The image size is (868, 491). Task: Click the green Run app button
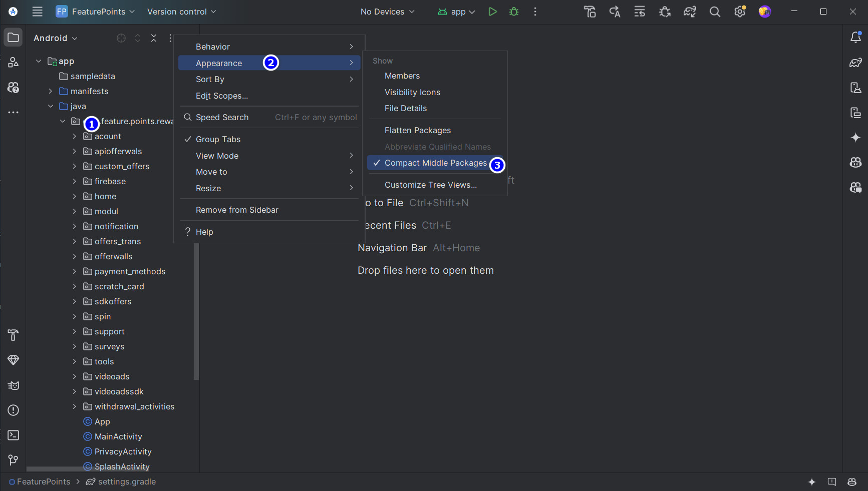point(492,12)
